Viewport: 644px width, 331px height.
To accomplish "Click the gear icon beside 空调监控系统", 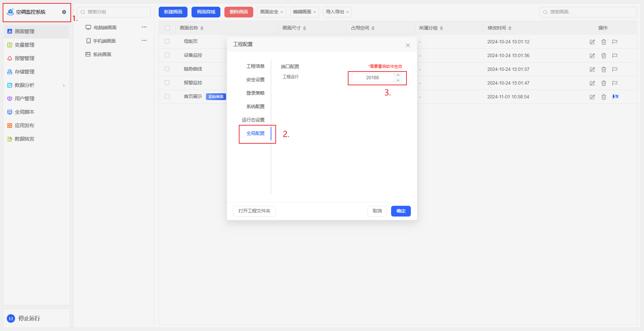I will point(64,12).
